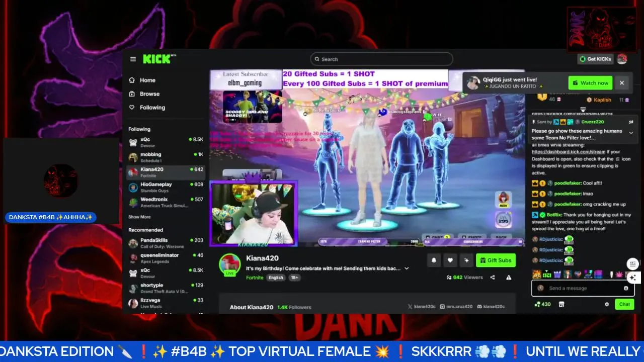Click the 18+ tag

tap(294, 278)
